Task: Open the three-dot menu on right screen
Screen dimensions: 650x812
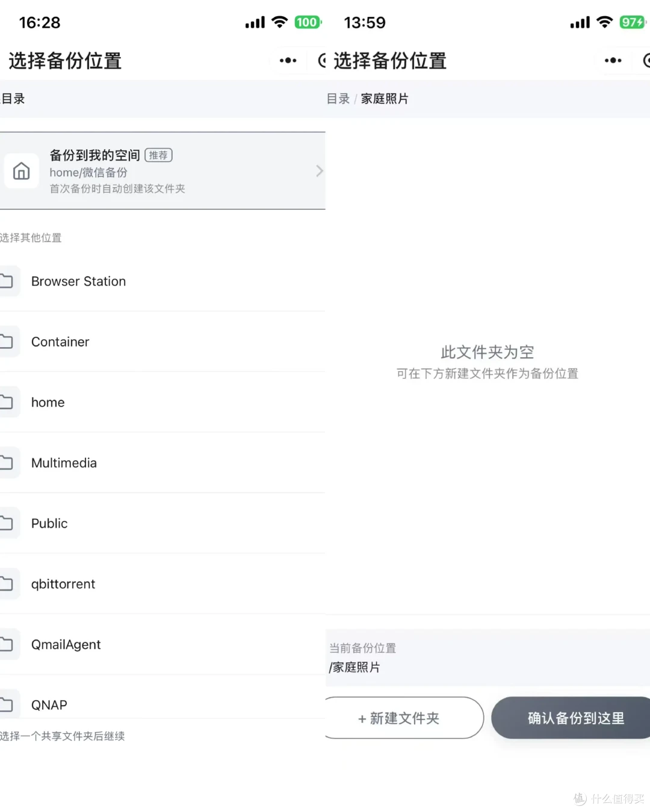Action: point(613,61)
